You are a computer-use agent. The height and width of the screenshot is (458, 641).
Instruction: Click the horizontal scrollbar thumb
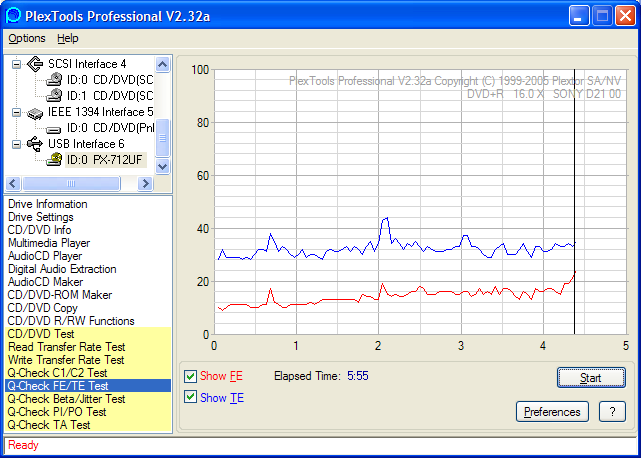[72, 184]
